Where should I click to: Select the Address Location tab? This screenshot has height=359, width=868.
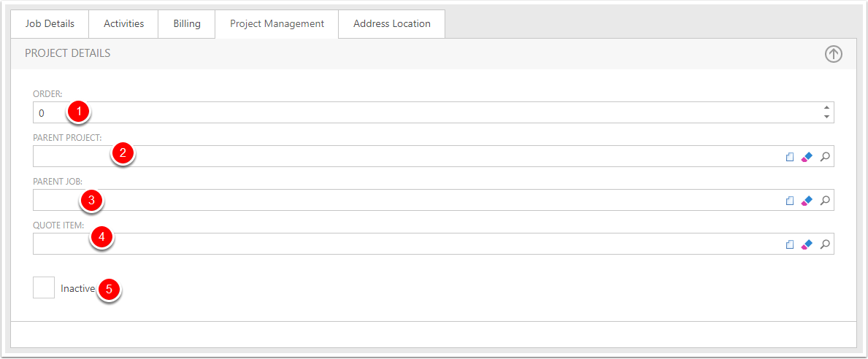(x=391, y=23)
